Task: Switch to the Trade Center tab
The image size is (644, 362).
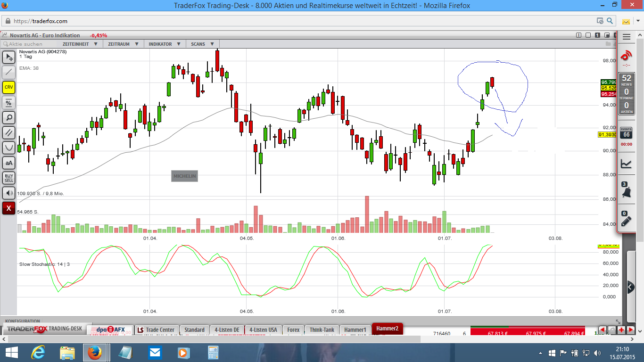Action: (157, 329)
